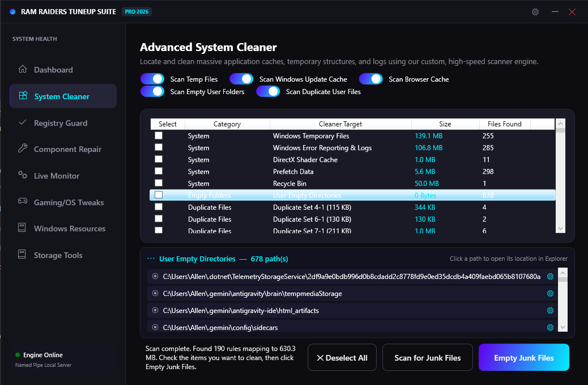
Task: Click gear icon beside html_artifacts path
Action: coord(550,310)
